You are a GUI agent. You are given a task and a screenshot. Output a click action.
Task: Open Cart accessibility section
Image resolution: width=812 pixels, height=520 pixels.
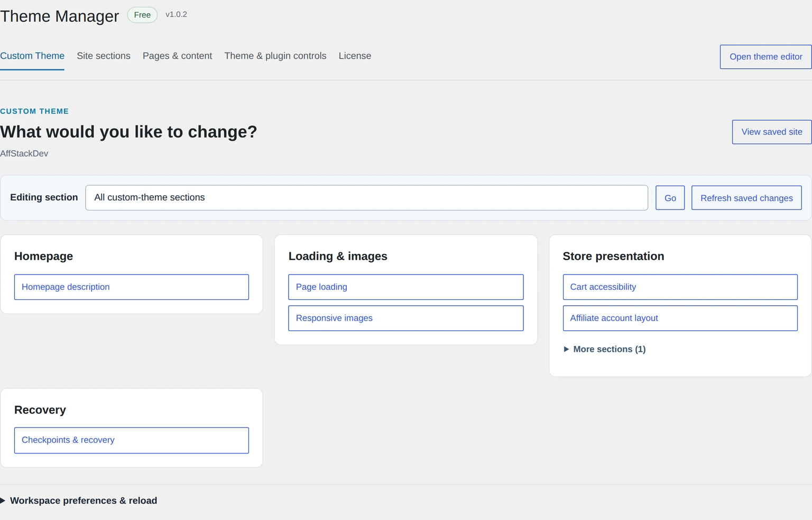point(680,287)
